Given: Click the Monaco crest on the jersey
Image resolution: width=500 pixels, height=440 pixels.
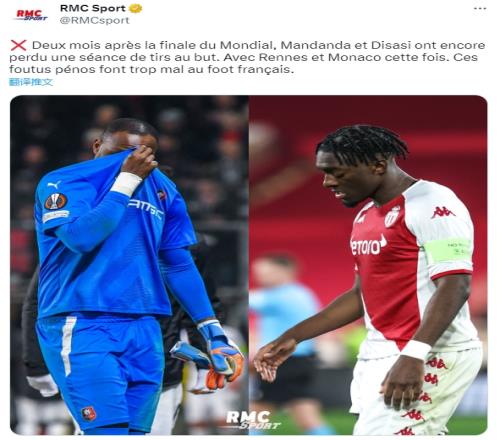Looking at the screenshot, I should pyautogui.click(x=392, y=217).
